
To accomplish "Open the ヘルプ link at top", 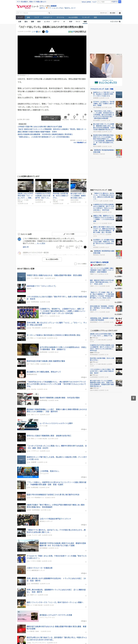I will (x=94, y=2).
